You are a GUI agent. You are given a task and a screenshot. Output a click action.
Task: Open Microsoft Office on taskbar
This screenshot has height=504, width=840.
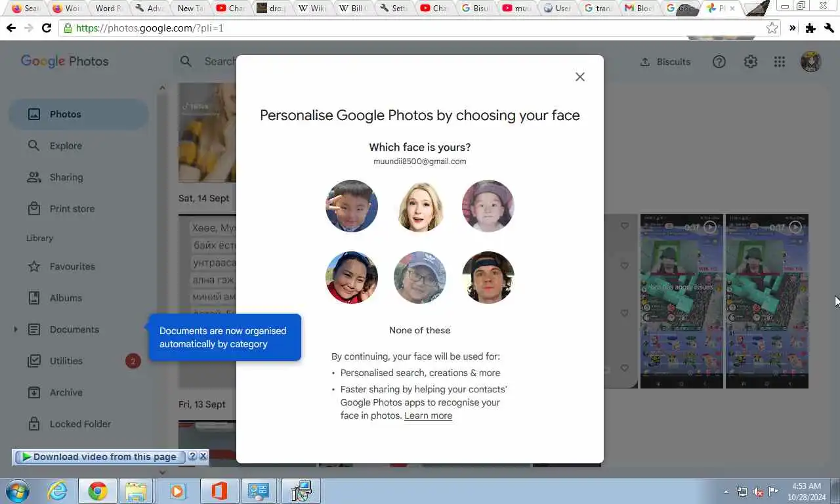coord(219,491)
